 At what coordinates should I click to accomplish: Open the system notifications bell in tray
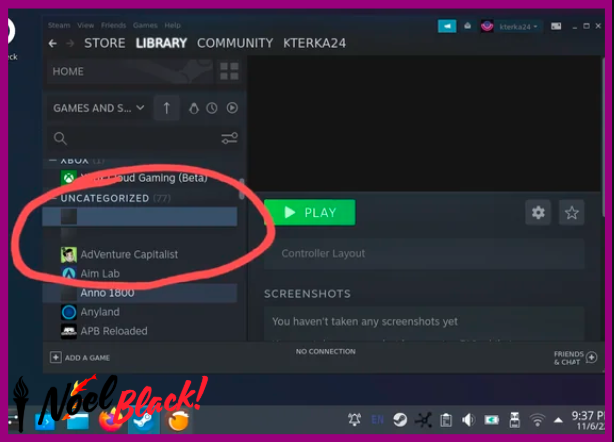point(354,420)
